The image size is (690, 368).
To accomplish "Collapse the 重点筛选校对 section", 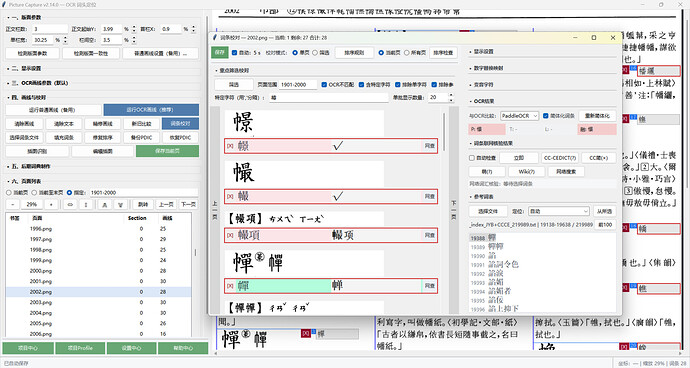I will pos(232,70).
